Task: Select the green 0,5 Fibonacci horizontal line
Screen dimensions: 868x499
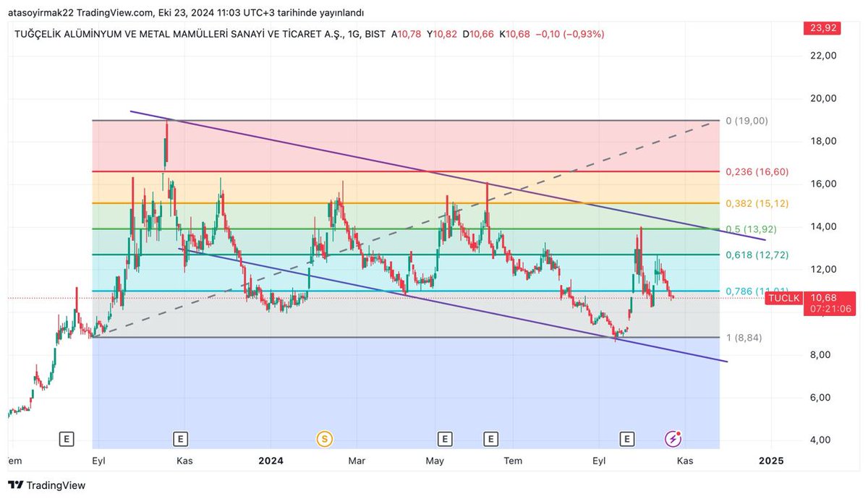Action: 406,229
